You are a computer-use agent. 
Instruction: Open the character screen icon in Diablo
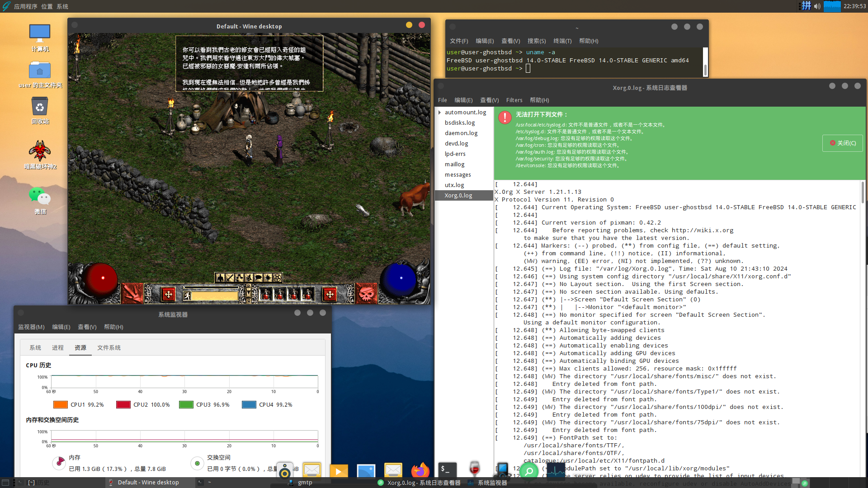click(220, 278)
